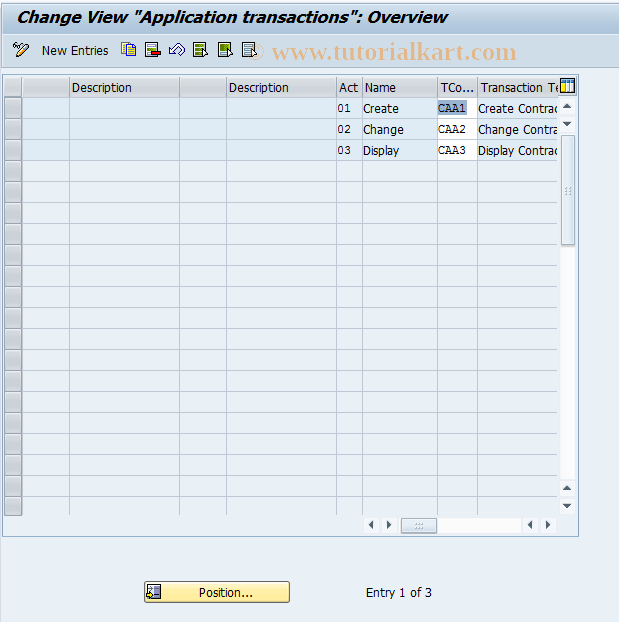Click the CAA1 transaction code field

[x=457, y=108]
